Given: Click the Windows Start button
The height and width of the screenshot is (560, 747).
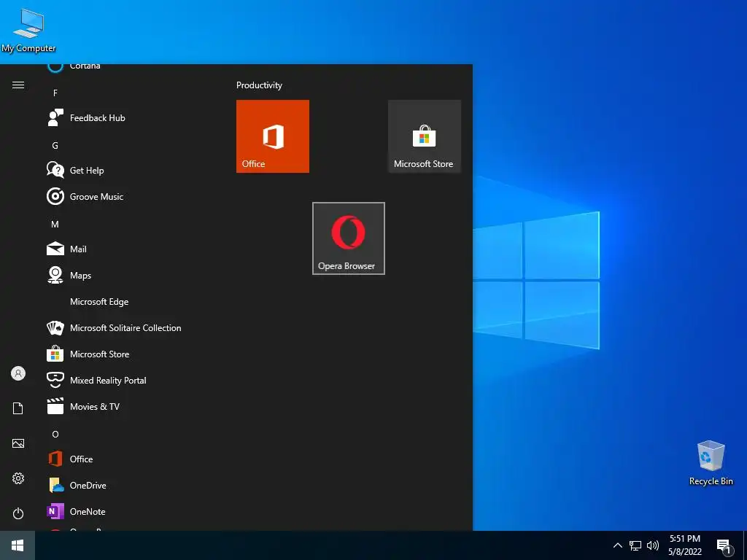Looking at the screenshot, I should 18,545.
